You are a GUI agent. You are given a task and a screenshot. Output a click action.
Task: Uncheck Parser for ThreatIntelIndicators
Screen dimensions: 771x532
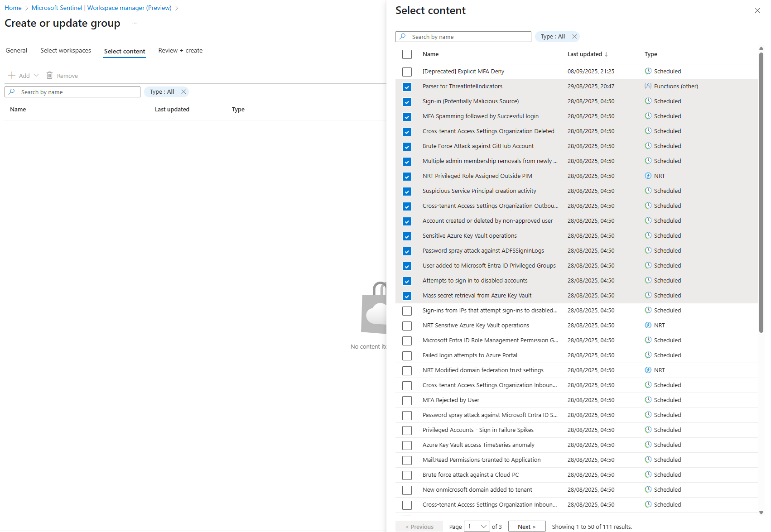point(407,86)
